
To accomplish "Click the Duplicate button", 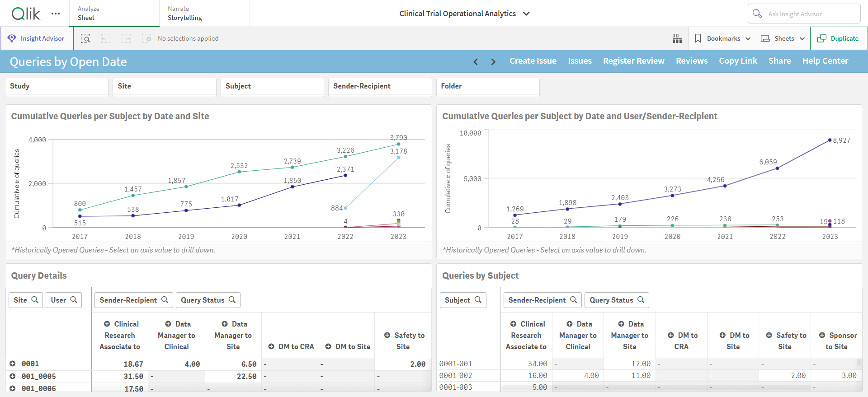I will (x=839, y=38).
